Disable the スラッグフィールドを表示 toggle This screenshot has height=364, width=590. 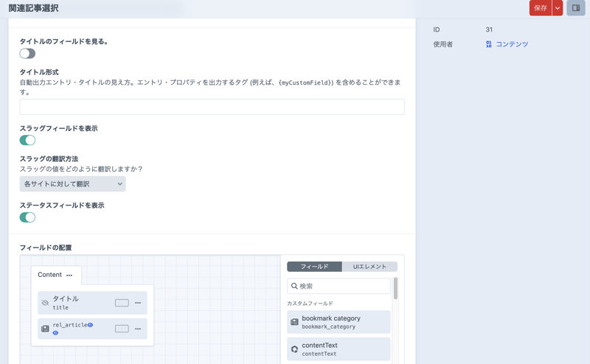coord(27,140)
